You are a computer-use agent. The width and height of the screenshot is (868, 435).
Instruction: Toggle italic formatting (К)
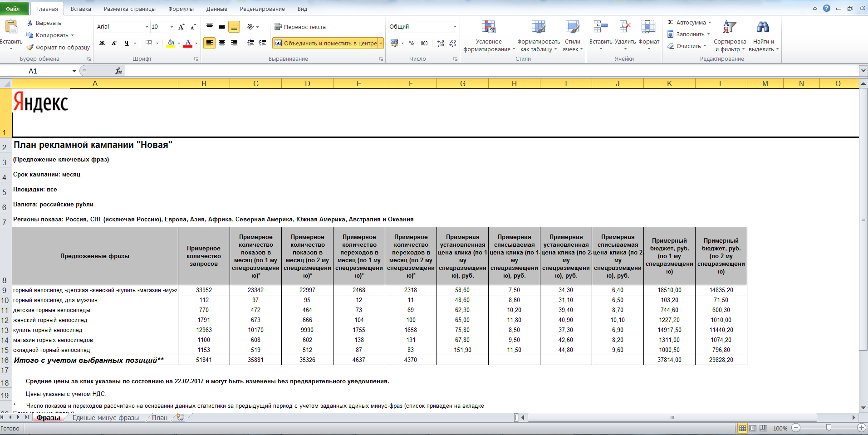(x=114, y=43)
